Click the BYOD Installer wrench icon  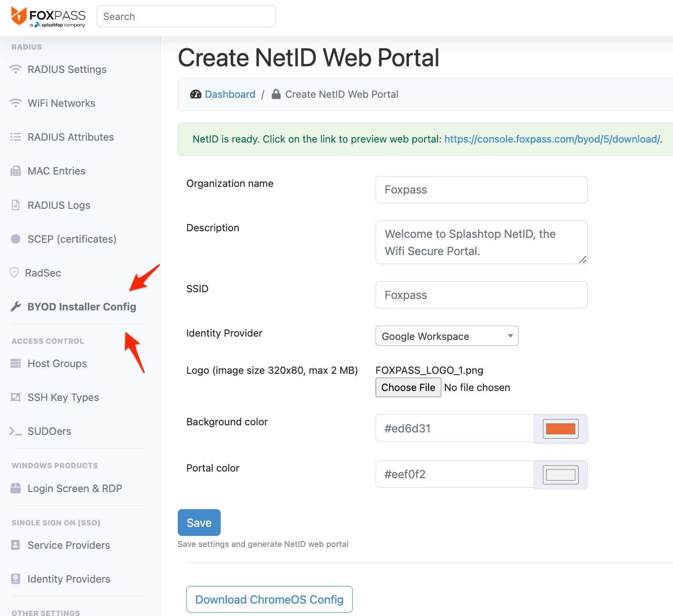point(16,307)
